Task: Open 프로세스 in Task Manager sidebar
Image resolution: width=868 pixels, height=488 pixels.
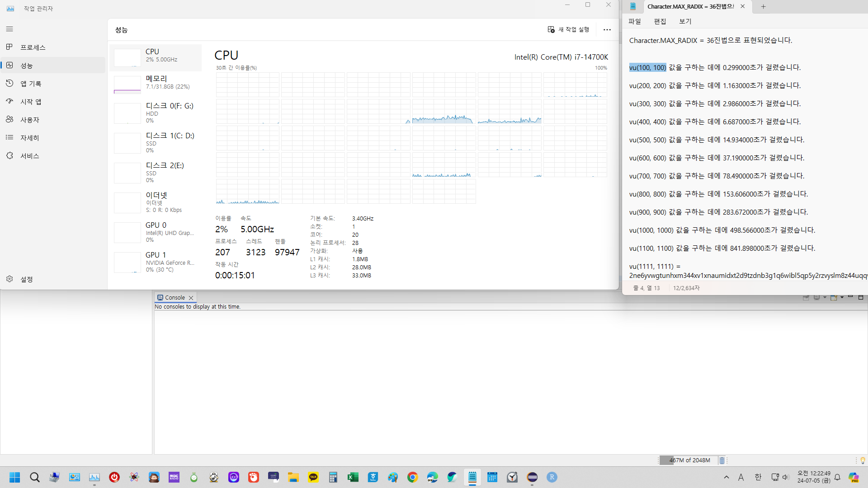Action: click(x=33, y=47)
